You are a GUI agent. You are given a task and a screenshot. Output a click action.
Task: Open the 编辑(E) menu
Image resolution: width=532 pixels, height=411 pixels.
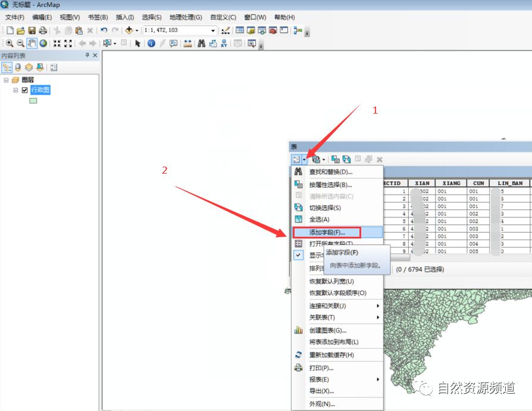[x=42, y=17]
